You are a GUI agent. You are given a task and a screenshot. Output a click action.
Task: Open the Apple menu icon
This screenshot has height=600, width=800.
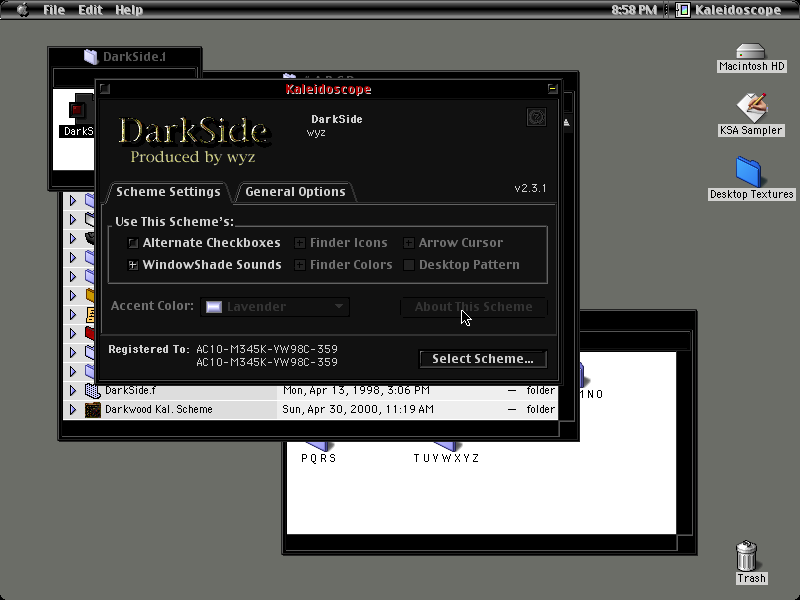point(22,10)
